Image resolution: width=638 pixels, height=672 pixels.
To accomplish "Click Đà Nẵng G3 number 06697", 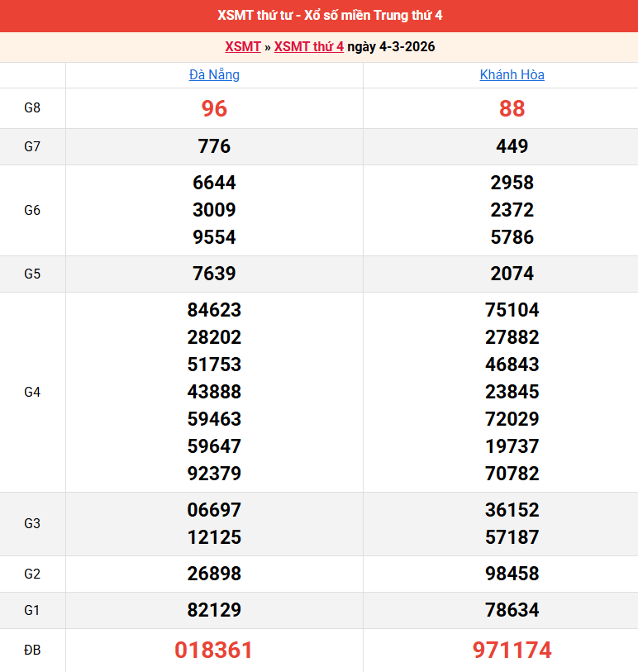I will click(214, 510).
